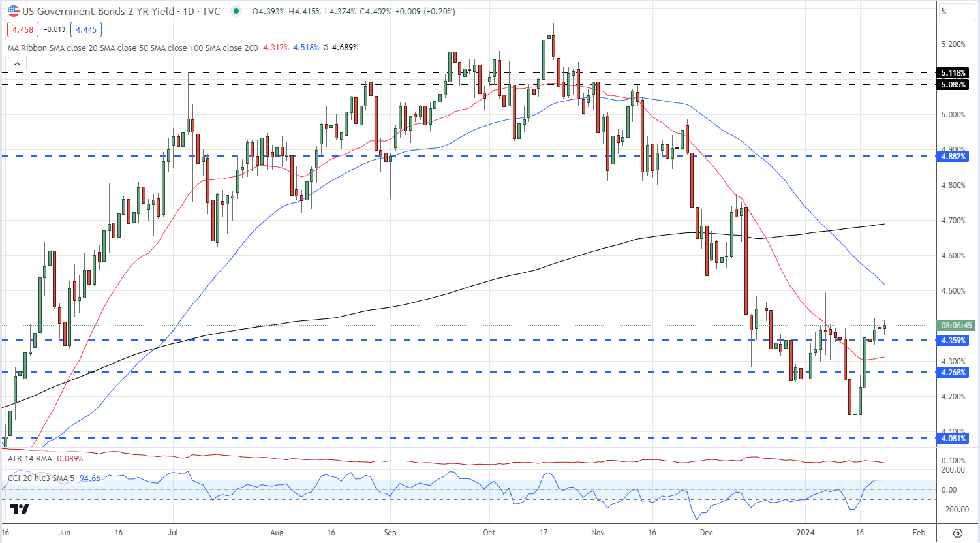The width and height of the screenshot is (980, 543).
Task: Click the 5.200% price axis label
Action: click(953, 44)
